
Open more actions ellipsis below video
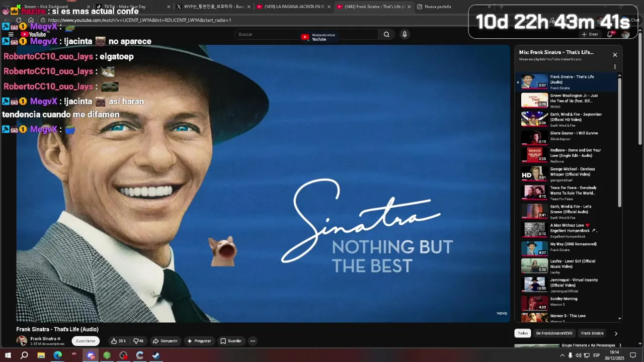pos(253,341)
